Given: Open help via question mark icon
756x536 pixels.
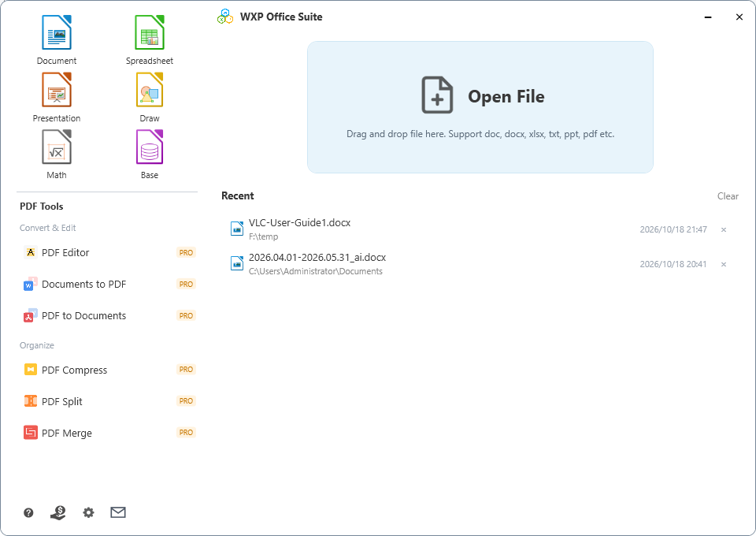Looking at the screenshot, I should point(28,512).
